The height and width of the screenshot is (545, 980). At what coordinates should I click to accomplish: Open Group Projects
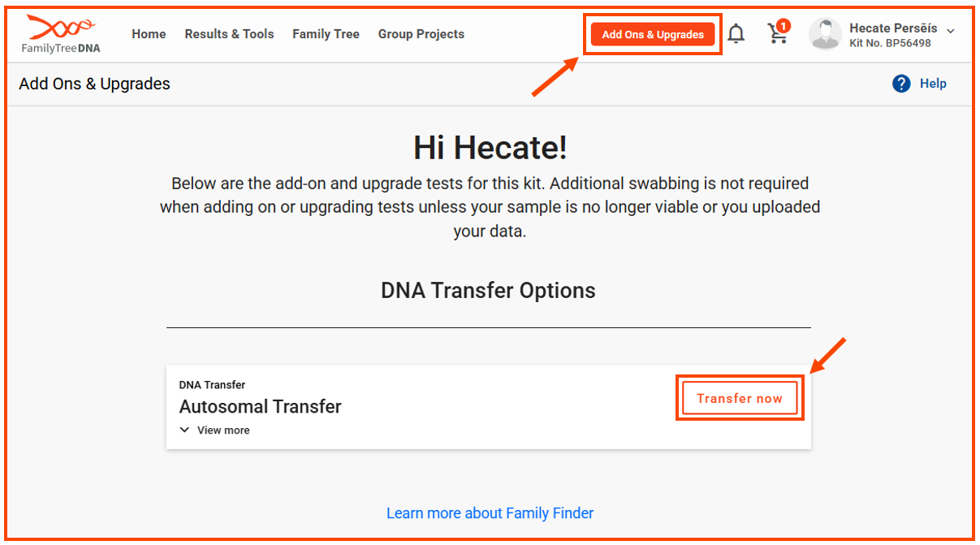(x=421, y=34)
